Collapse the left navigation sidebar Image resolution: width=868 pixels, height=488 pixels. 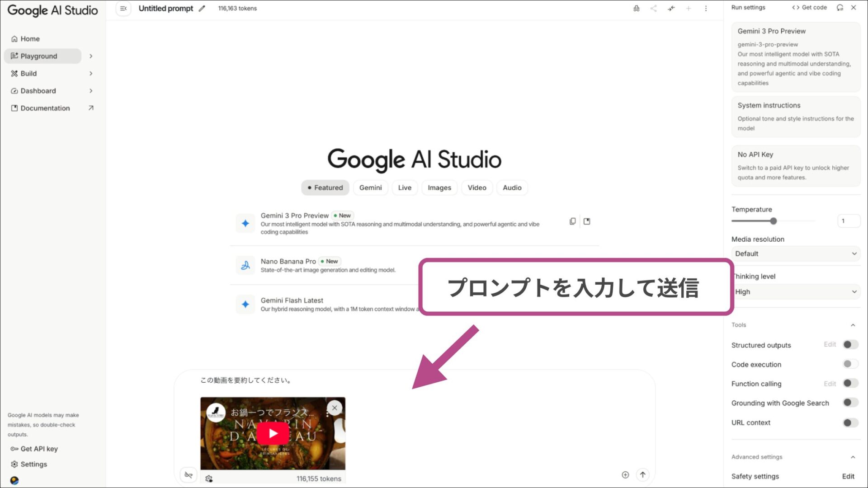click(x=123, y=8)
